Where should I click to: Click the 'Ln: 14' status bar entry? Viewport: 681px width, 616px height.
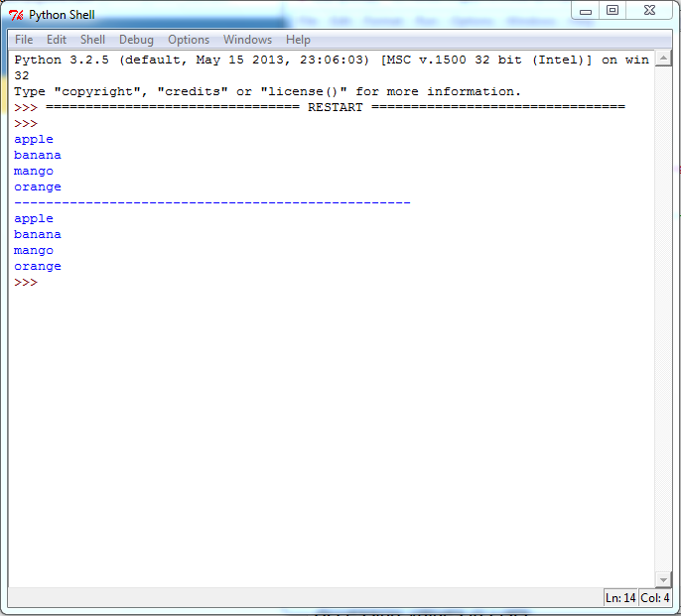coord(620,598)
